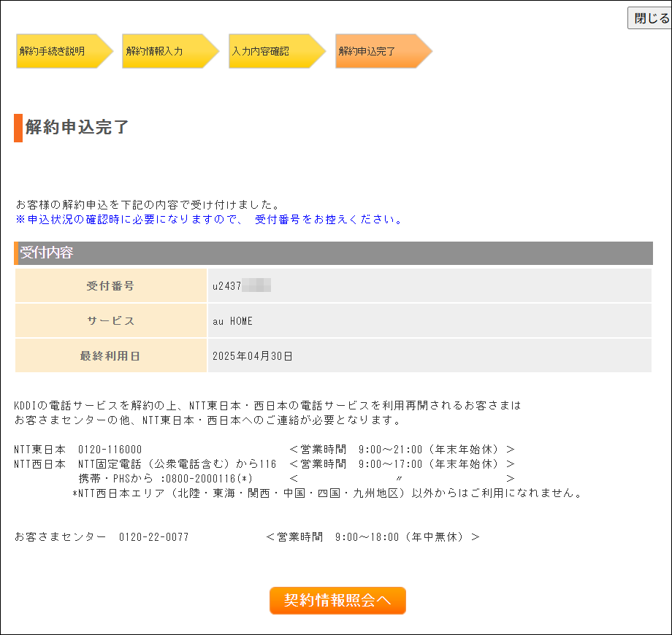
Task: Open the 入力内容確認 step arrow
Action: 272,51
